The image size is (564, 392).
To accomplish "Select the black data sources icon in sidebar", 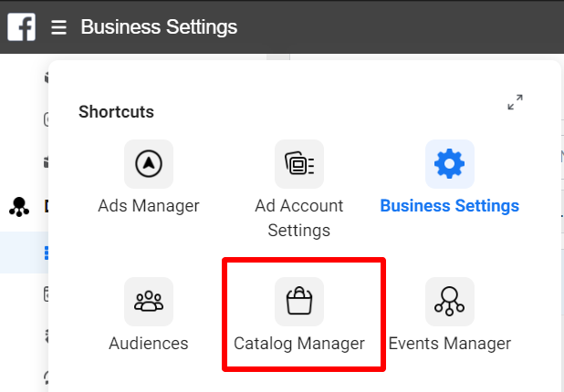I will (x=19, y=207).
